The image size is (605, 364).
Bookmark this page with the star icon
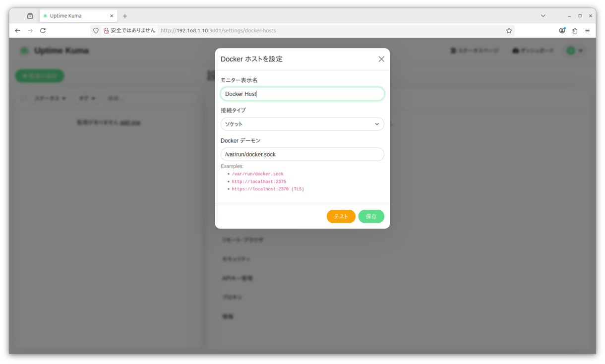[509, 31]
